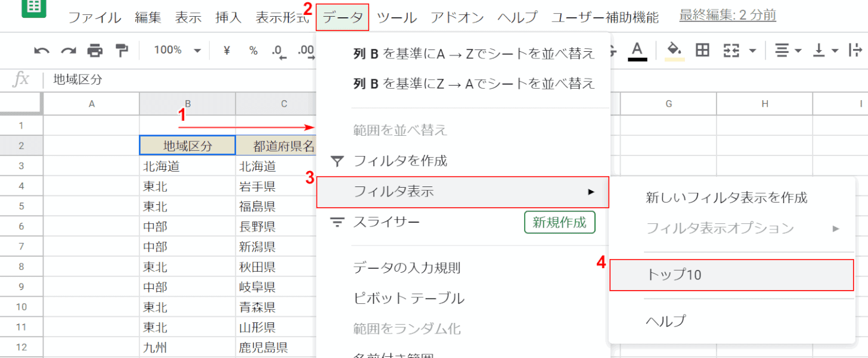The height and width of the screenshot is (358, 868).
Task: Open the vertical align dropdown
Action: click(x=826, y=51)
